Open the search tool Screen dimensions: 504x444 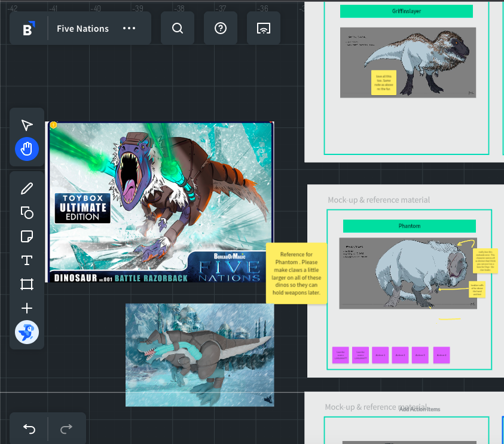point(178,28)
